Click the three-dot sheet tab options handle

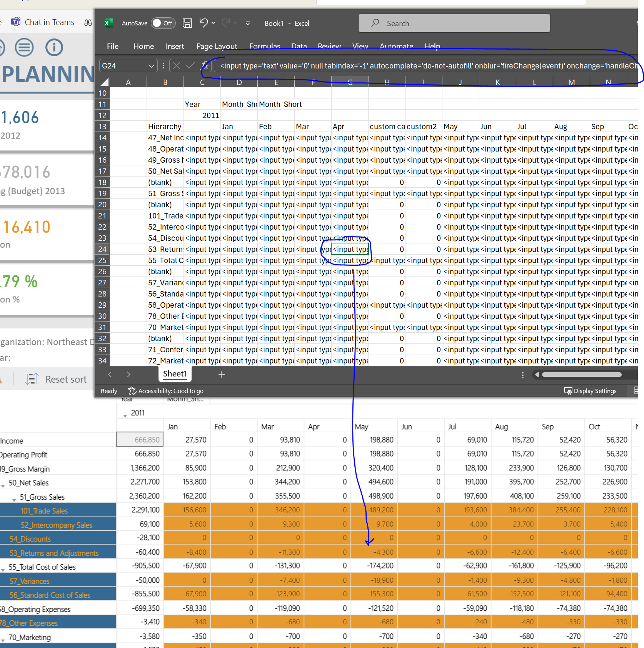point(522,375)
